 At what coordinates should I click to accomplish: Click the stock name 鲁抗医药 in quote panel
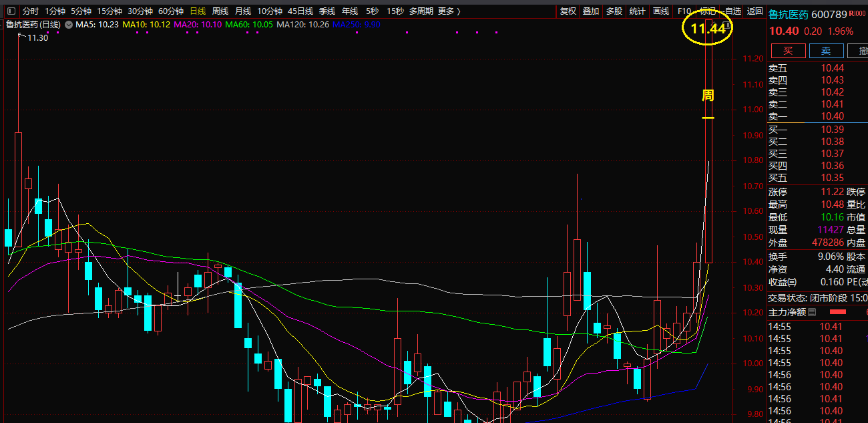pos(789,15)
